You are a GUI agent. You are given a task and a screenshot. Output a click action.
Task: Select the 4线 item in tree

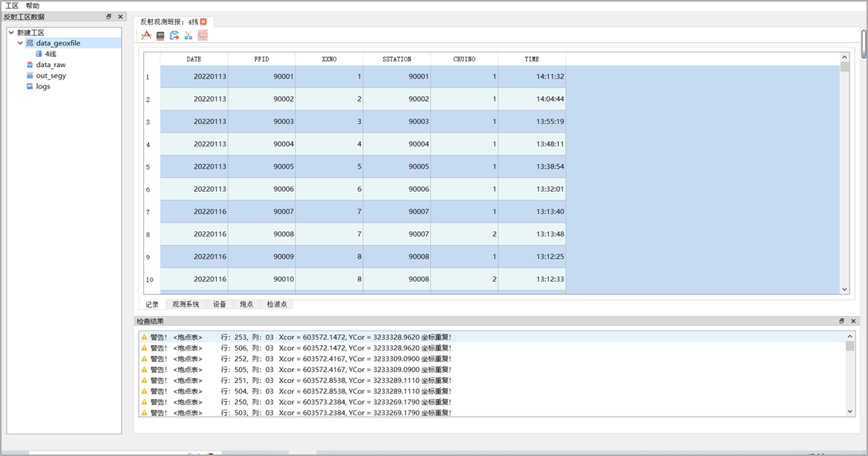tap(50, 55)
